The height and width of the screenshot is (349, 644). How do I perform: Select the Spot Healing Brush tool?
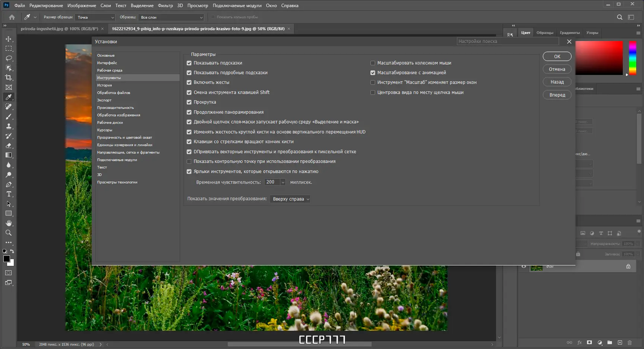[9, 107]
